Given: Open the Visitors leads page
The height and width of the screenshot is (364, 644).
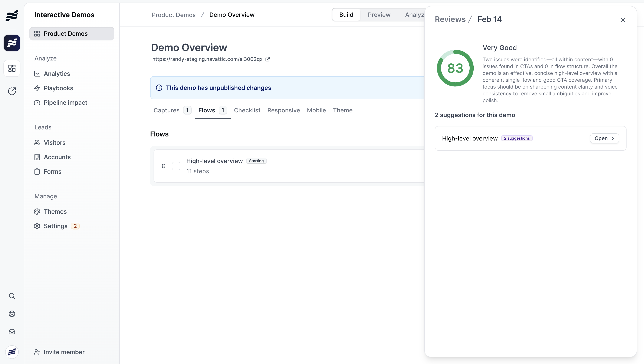Looking at the screenshot, I should click(55, 142).
